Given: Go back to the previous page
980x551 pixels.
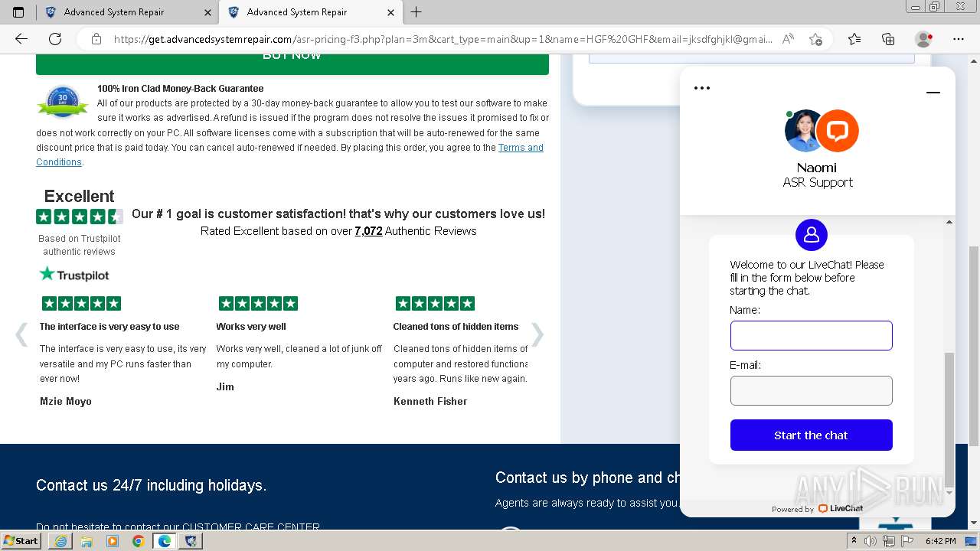Looking at the screenshot, I should point(21,39).
